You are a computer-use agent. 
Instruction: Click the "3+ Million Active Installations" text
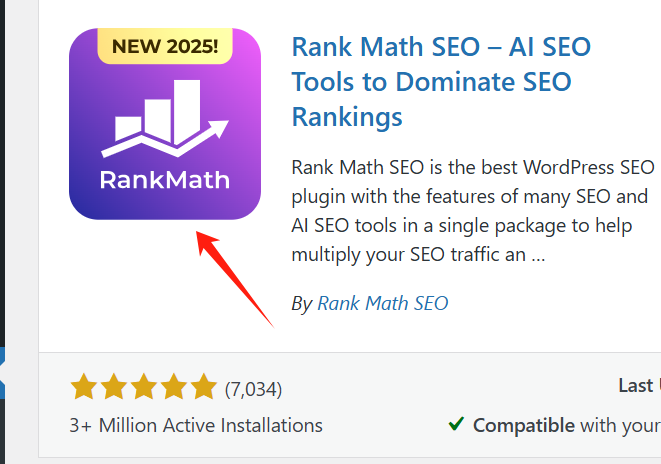pyautogui.click(x=196, y=425)
